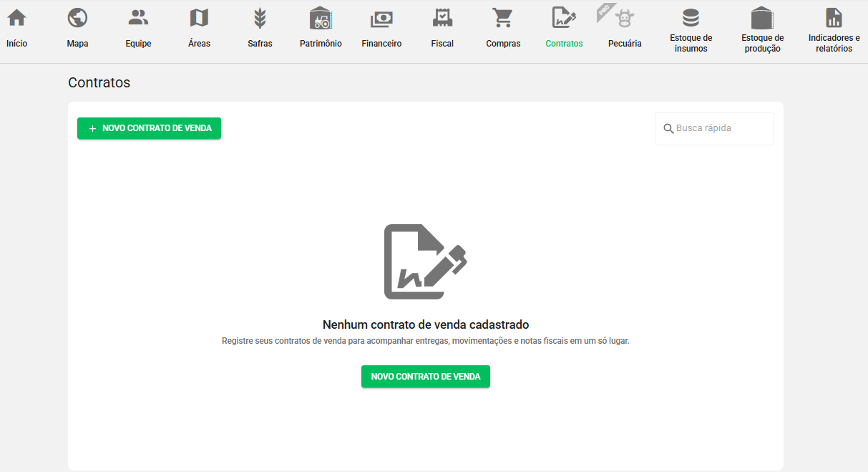Open the Patrimônio tractor barn icon
The width and height of the screenshot is (868, 472).
pos(321,18)
